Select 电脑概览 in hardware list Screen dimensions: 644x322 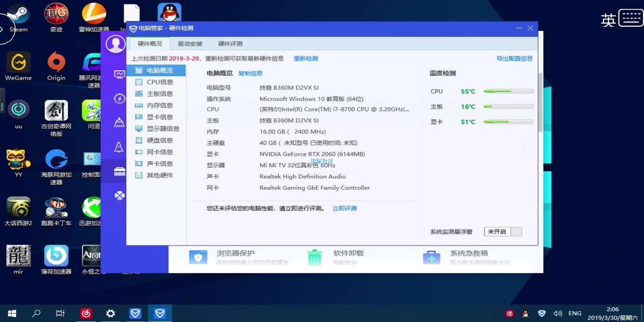click(x=156, y=70)
